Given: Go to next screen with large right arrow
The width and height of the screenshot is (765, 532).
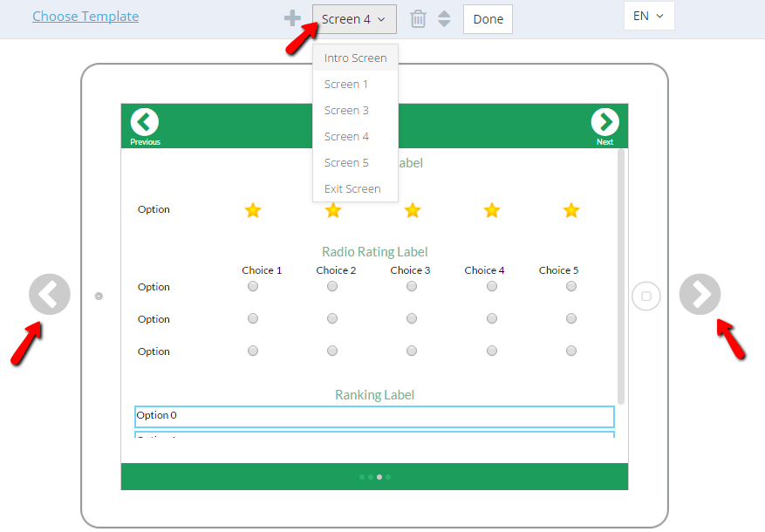Looking at the screenshot, I should [x=700, y=294].
